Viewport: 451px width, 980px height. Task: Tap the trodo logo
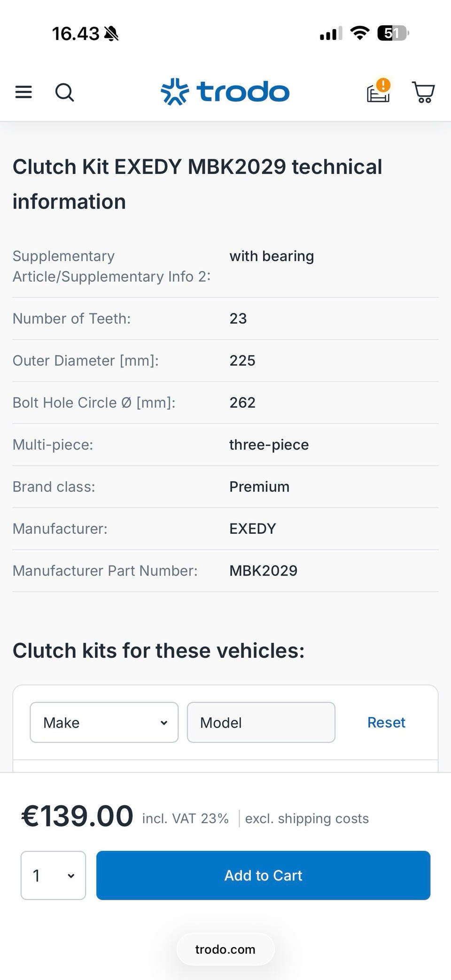point(225,92)
